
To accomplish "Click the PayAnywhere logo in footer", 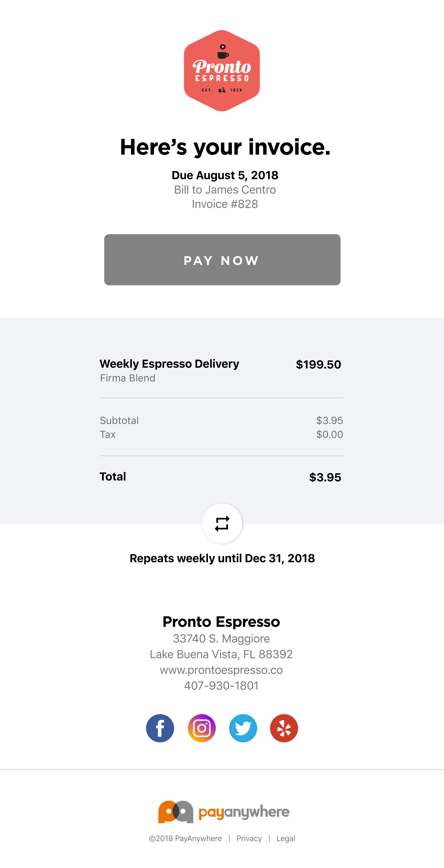I will [224, 812].
